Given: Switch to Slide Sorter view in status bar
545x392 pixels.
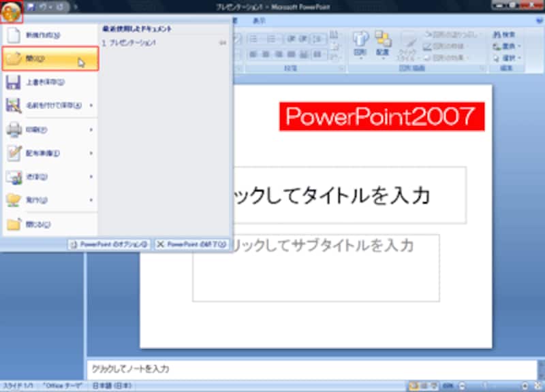Looking at the screenshot, I should coord(424,386).
